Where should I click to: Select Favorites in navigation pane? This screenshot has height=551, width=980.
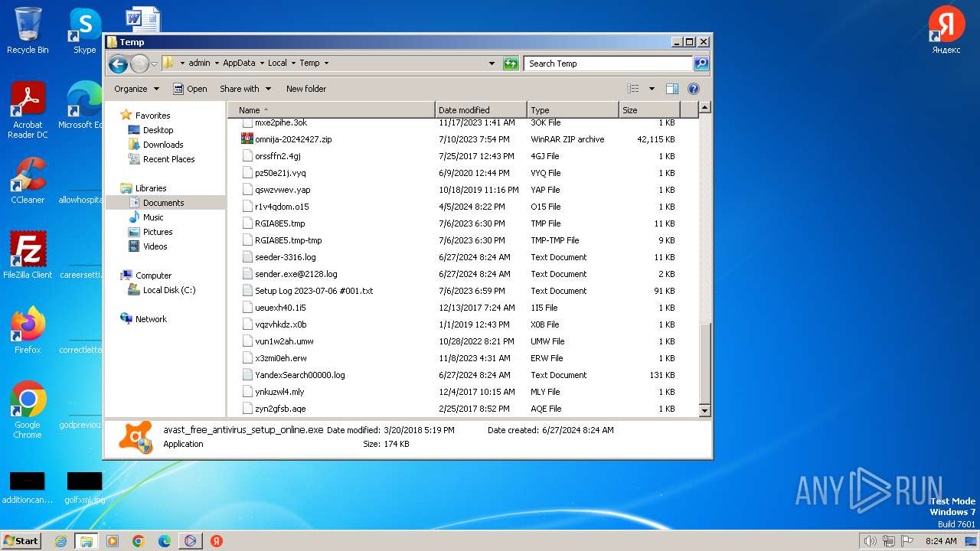153,116
